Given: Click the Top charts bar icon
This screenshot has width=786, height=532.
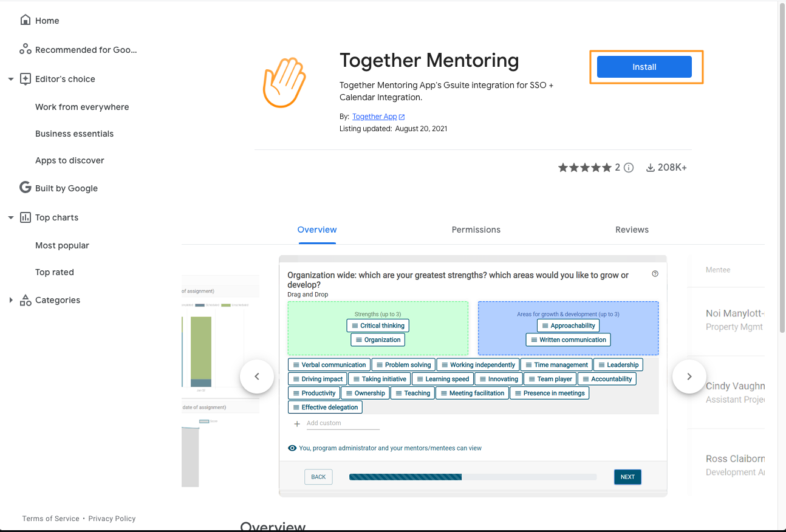Looking at the screenshot, I should pyautogui.click(x=26, y=217).
